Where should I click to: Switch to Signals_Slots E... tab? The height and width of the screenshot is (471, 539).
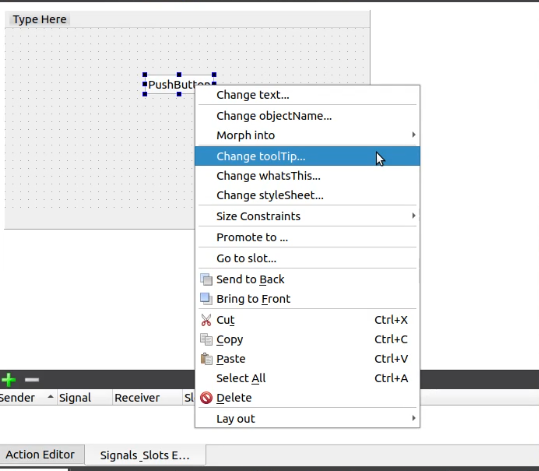pyautogui.click(x=145, y=455)
